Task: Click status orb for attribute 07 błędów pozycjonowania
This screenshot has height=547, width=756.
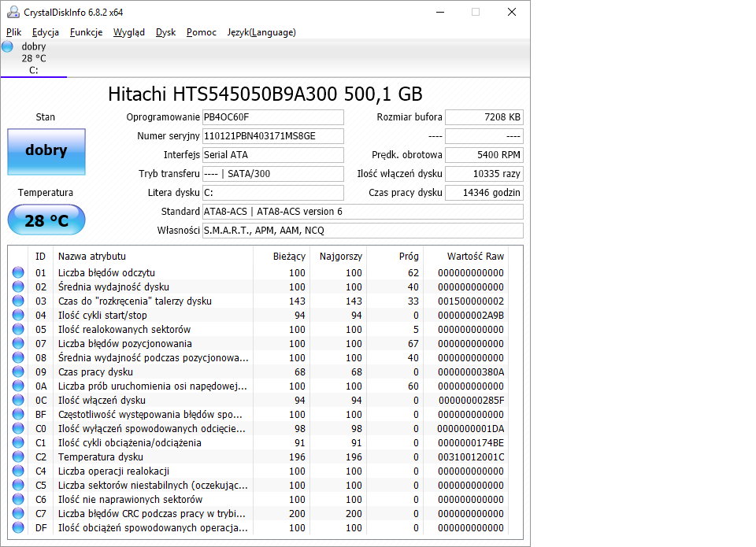Action: tap(18, 343)
